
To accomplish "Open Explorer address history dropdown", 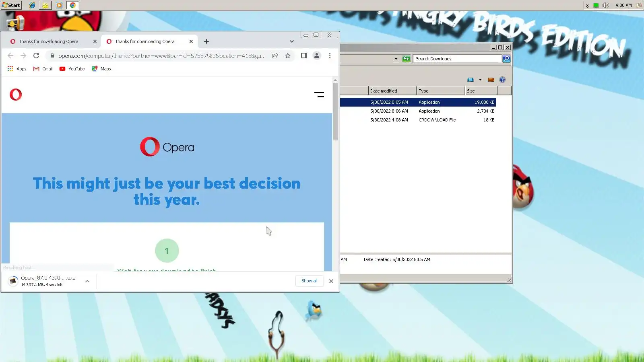I will tap(396, 59).
